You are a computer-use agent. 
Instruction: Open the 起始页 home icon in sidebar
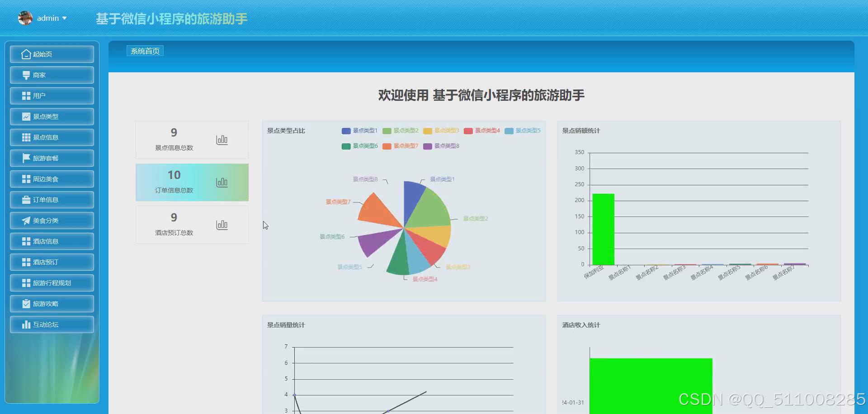[x=26, y=54]
